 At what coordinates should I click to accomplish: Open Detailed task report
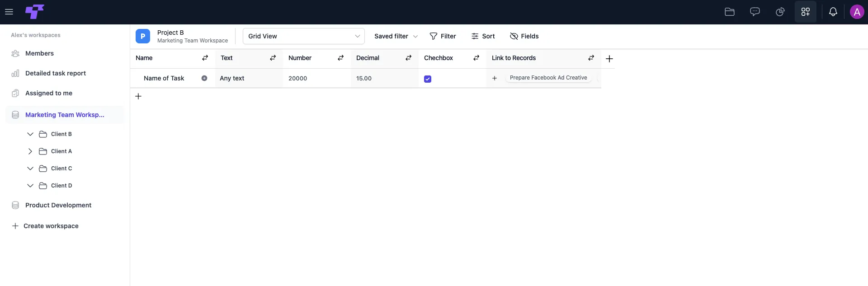(x=65, y=73)
